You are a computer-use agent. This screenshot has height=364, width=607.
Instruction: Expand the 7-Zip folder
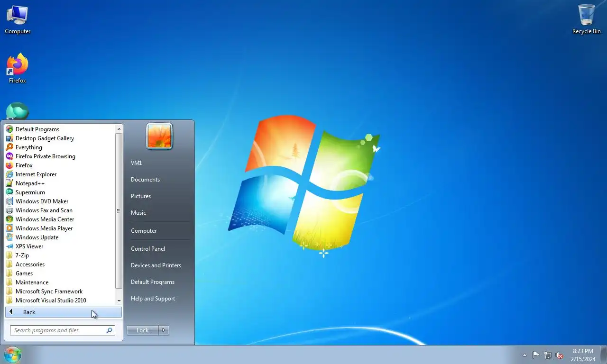[22, 255]
